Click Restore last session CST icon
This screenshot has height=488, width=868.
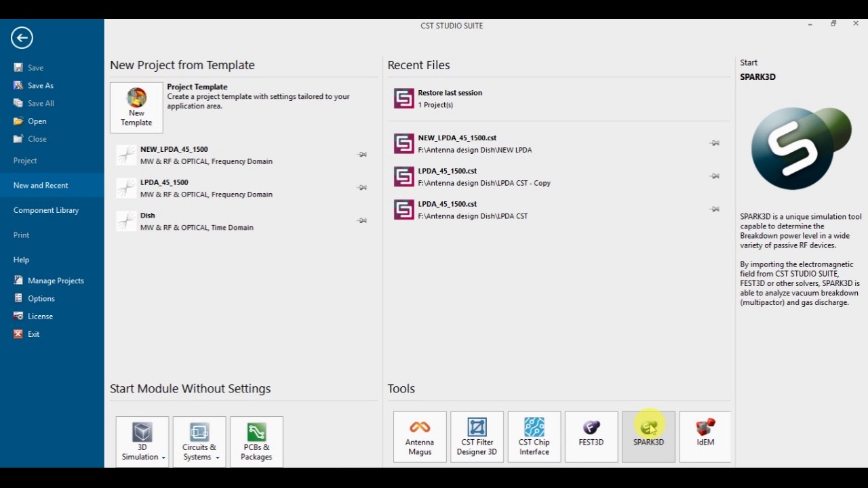pos(404,98)
